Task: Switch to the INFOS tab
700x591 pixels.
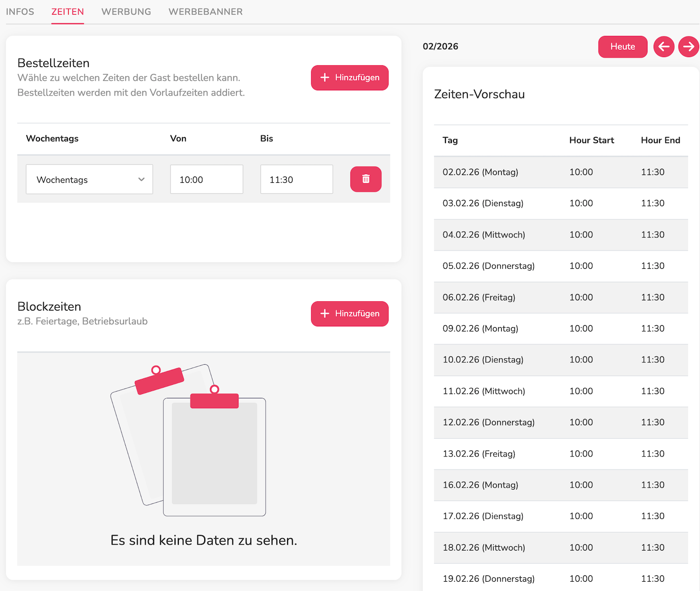Action: point(20,12)
